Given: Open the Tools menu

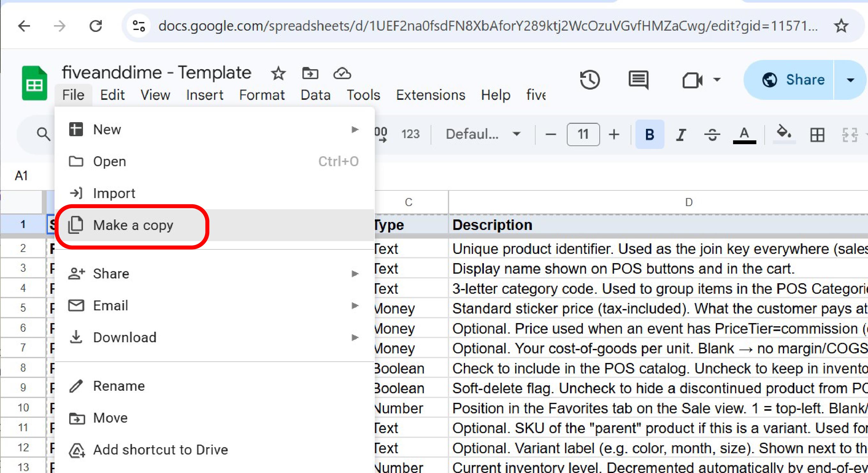Looking at the screenshot, I should 363,95.
